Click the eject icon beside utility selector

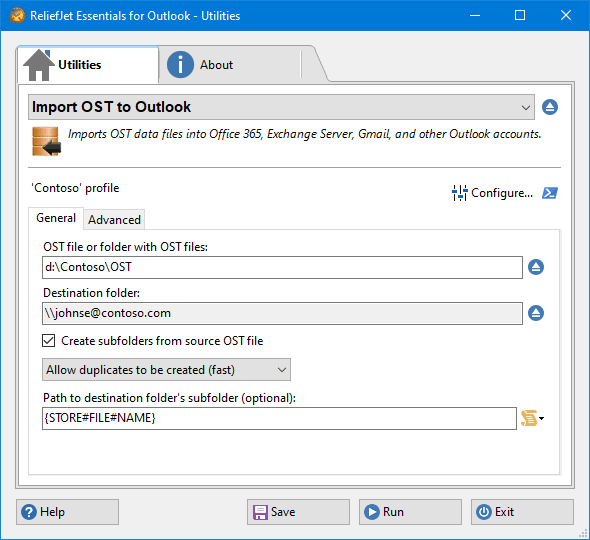click(550, 107)
